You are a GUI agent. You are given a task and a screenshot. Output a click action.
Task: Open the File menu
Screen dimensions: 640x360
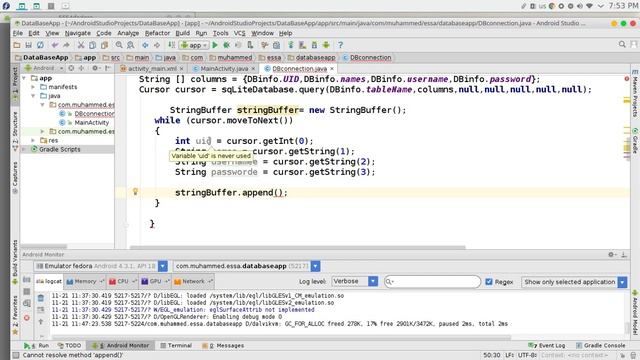coord(18,33)
